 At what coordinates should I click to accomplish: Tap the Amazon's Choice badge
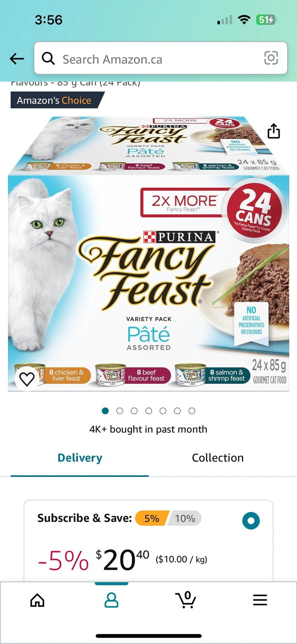click(x=57, y=100)
